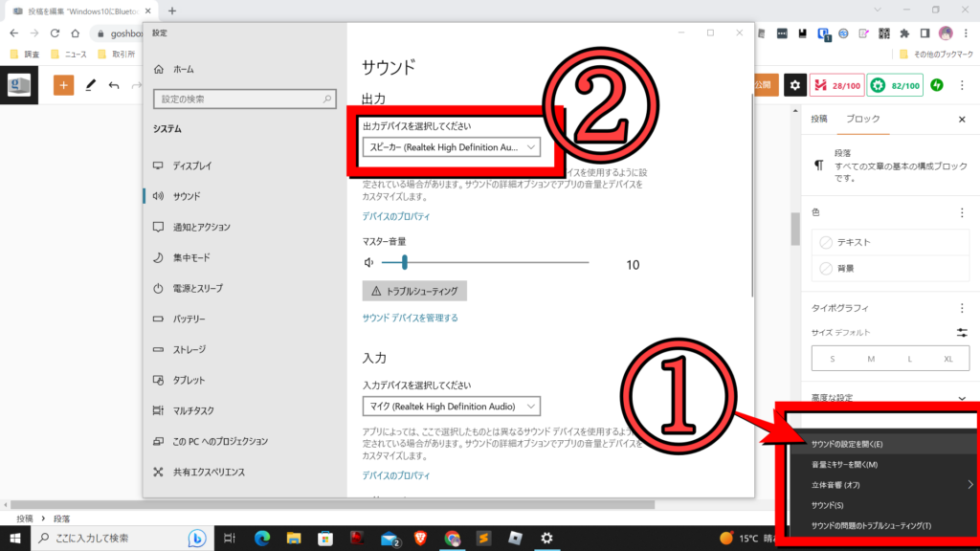980x551 pixels.
Task: Open editor settings gear icon
Action: click(x=794, y=85)
